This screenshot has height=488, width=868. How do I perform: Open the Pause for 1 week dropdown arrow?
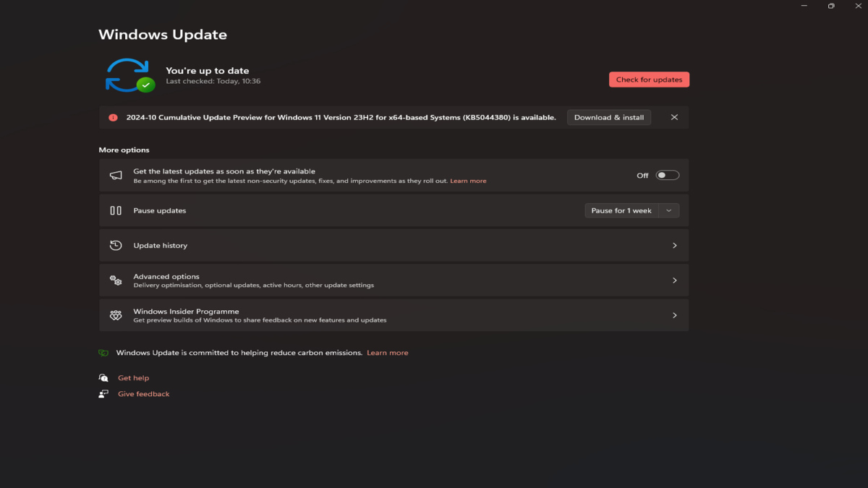669,210
